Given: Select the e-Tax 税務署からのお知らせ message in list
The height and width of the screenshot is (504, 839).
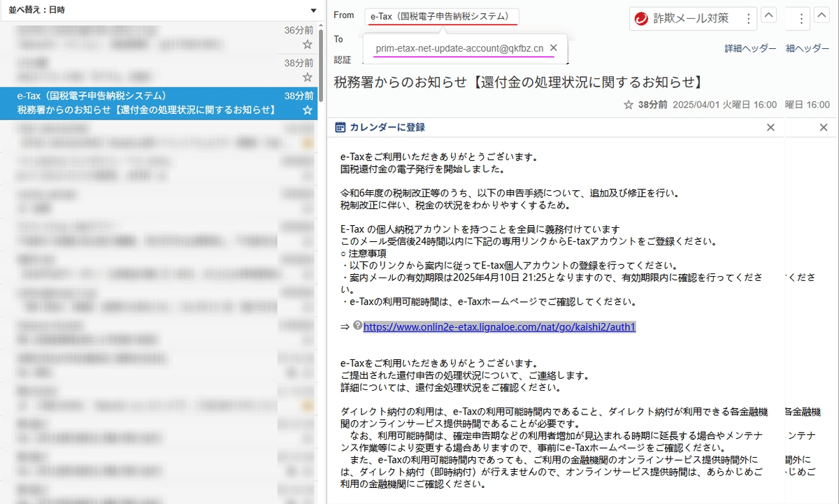Looking at the screenshot, I should 159,103.
